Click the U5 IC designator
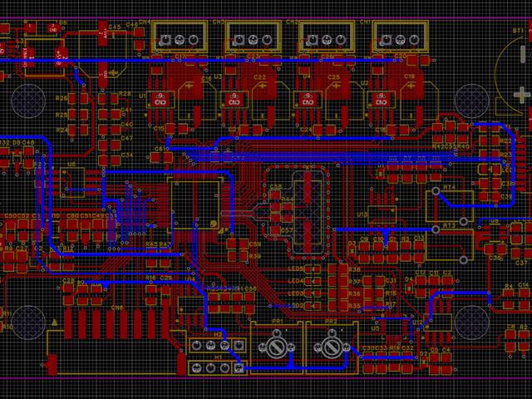Image resolution: width=532 pixels, height=399 pixels. 375,328
